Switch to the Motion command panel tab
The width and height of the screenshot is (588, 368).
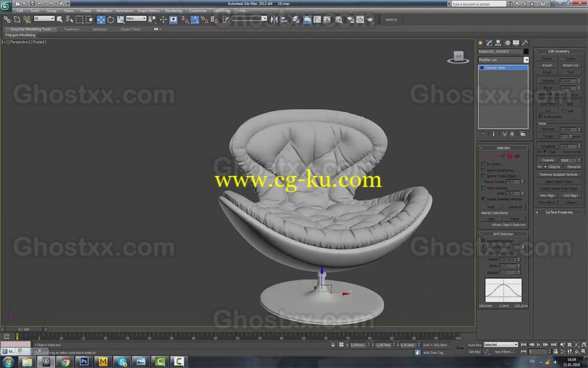pos(507,43)
